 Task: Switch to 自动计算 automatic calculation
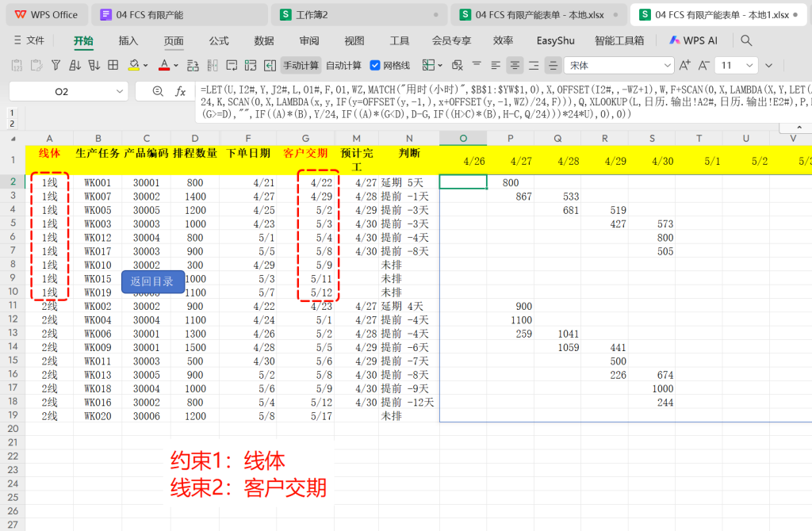[343, 66]
